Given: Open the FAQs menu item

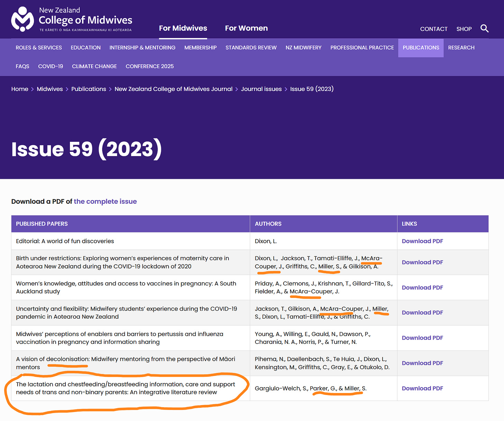Looking at the screenshot, I should point(22,66).
